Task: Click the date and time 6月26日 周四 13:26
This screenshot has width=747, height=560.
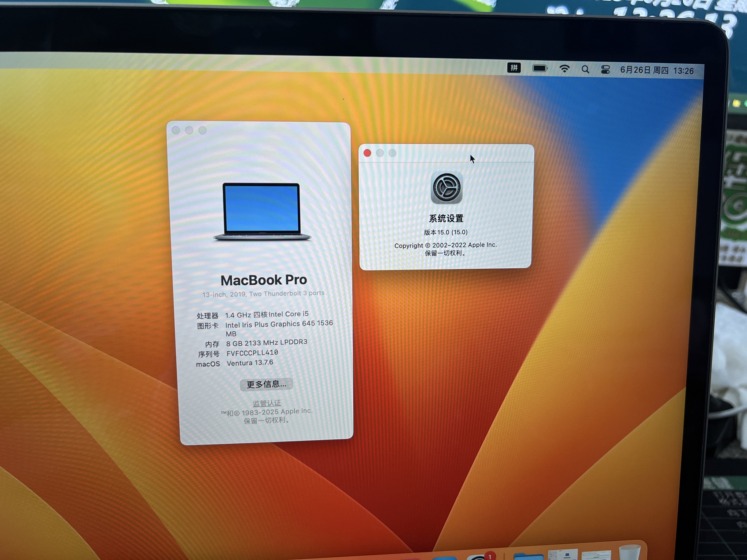Action: [657, 70]
